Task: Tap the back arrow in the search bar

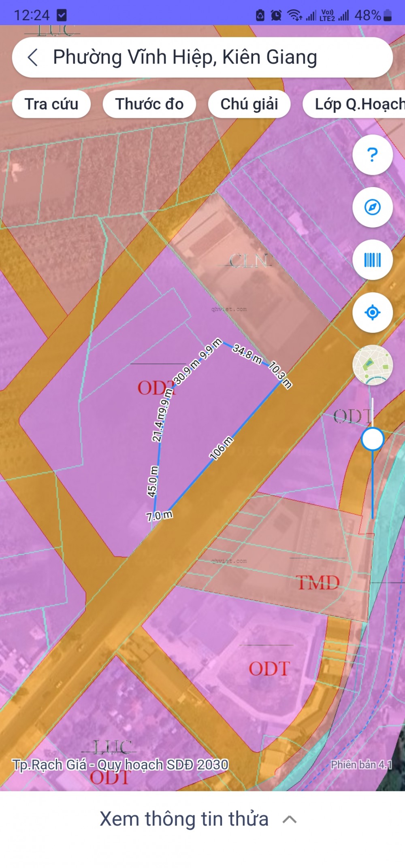Action: click(33, 57)
